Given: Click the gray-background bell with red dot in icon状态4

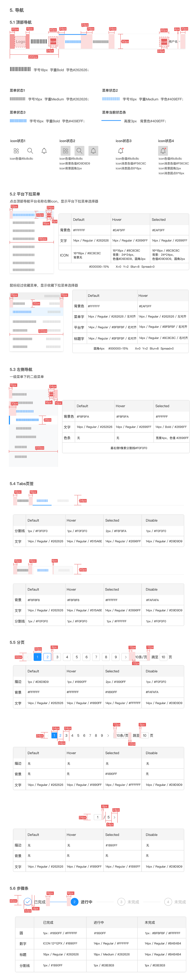Looking at the screenshot, I should point(163,151).
